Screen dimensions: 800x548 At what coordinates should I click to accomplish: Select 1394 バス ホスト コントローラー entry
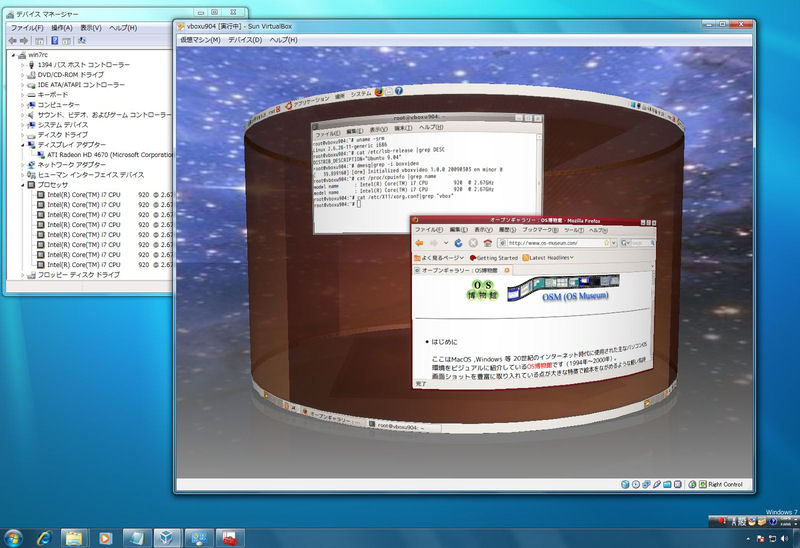(x=79, y=65)
